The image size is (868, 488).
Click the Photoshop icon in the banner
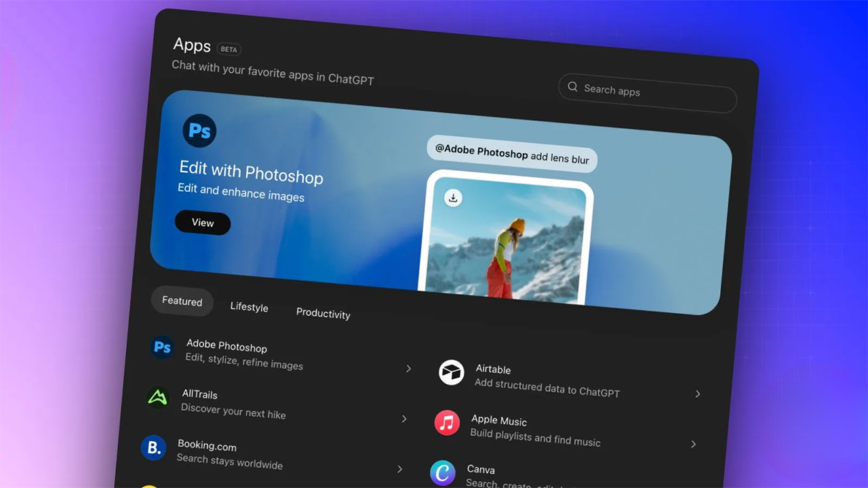tap(199, 130)
